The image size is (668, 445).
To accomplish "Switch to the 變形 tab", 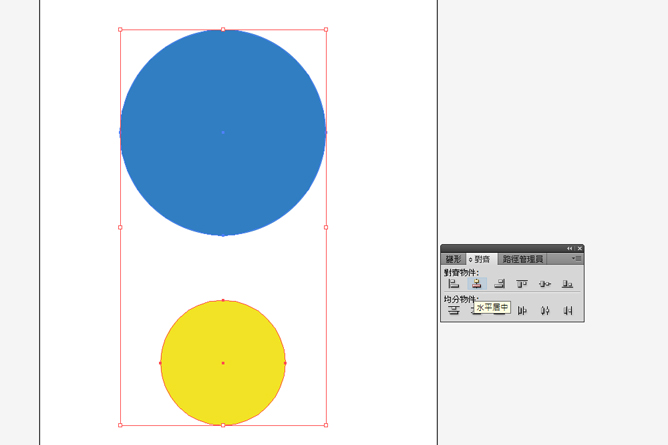I will pyautogui.click(x=453, y=259).
